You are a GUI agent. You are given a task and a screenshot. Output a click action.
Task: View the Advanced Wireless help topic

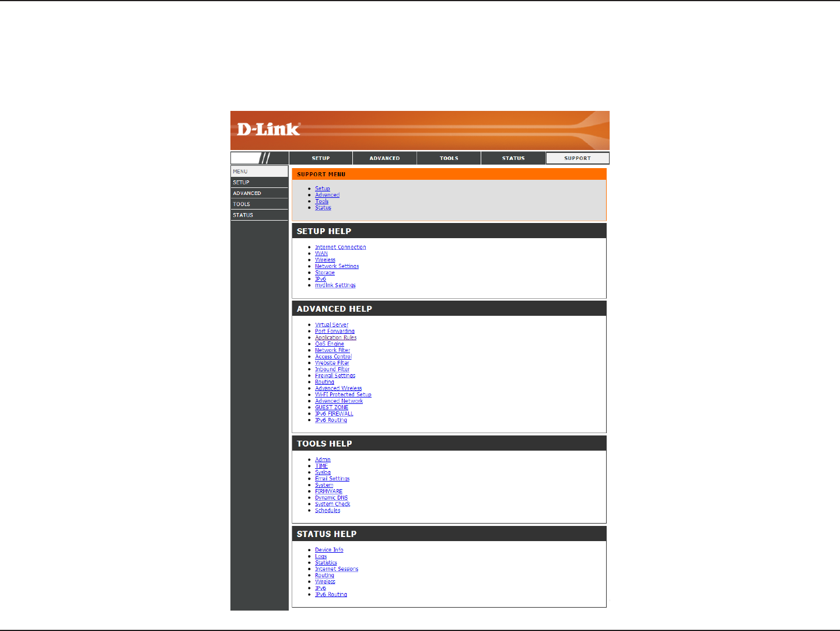click(338, 389)
